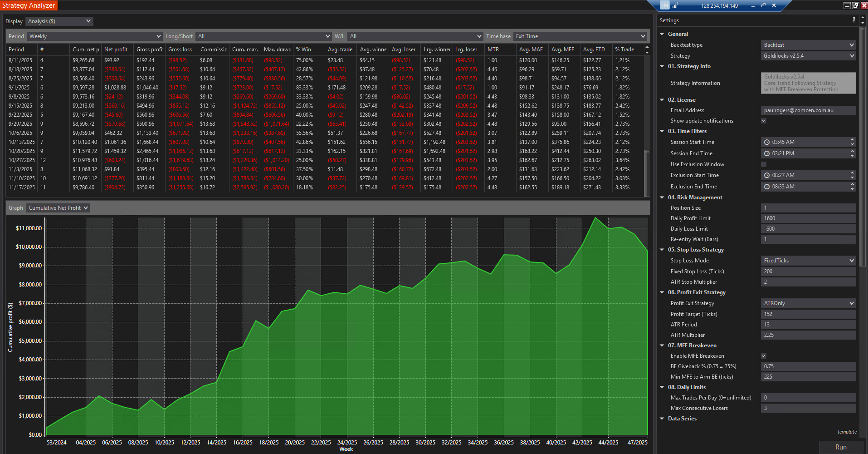868x454 pixels.
Task: Sort table by % Win column header
Action: coord(304,49)
